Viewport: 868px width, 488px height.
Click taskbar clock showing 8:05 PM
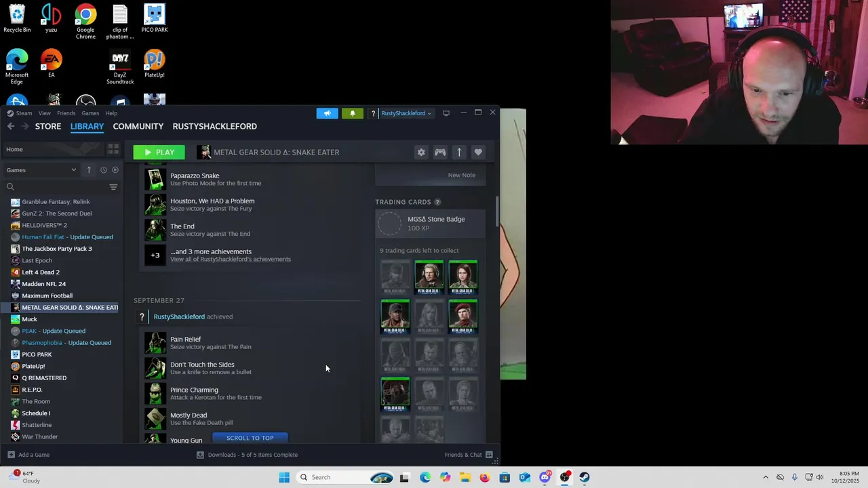click(848, 477)
